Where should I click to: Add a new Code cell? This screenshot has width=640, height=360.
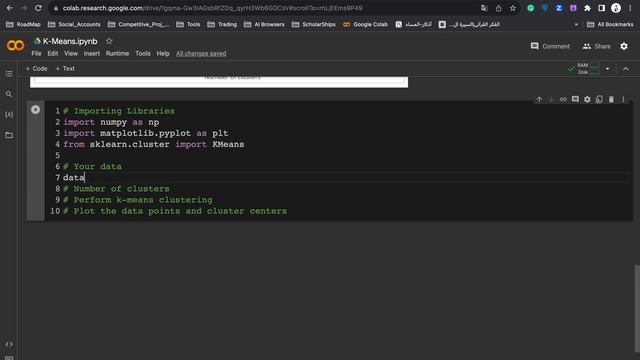36,69
